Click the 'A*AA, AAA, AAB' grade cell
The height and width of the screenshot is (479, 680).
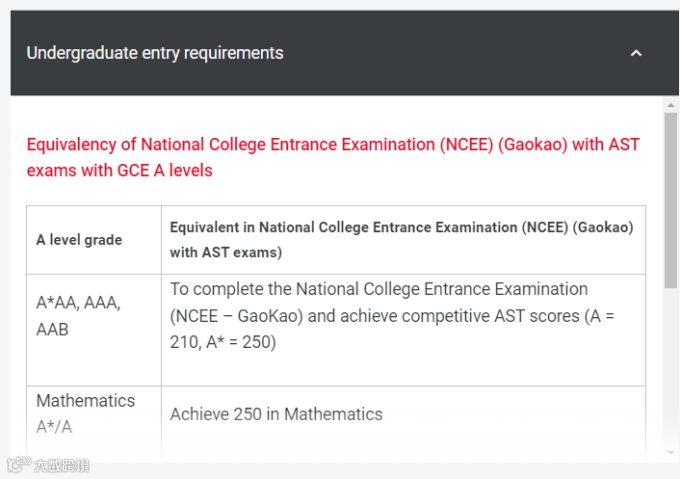coord(78,316)
